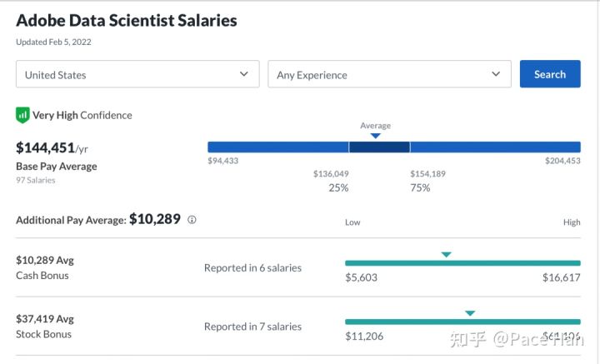Click the Cash Bonus range bar
The width and height of the screenshot is (600, 364).
[462, 263]
